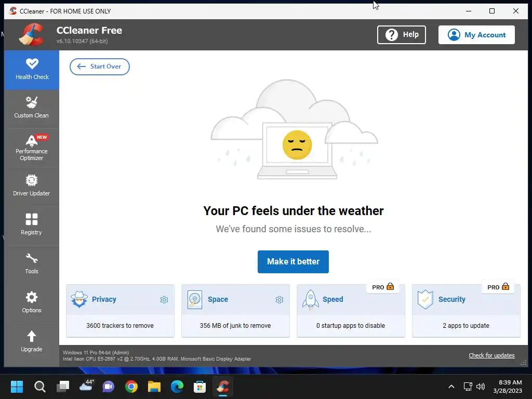Image resolution: width=532 pixels, height=399 pixels.
Task: Open network status in system tray
Action: [468, 387]
